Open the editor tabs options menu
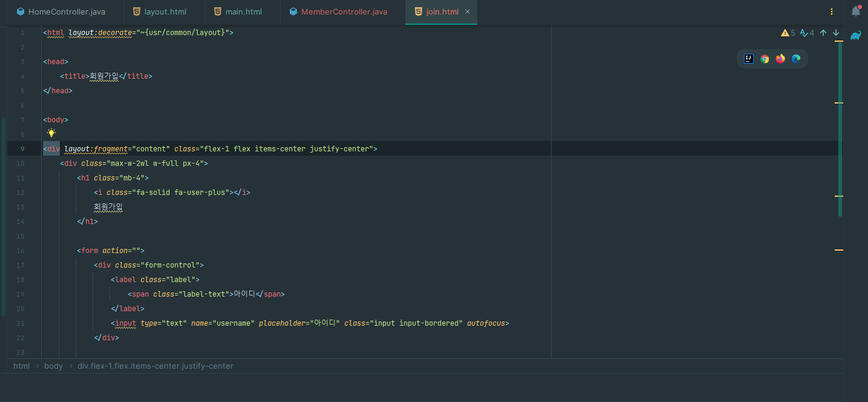This screenshot has height=402, width=868. tap(832, 12)
